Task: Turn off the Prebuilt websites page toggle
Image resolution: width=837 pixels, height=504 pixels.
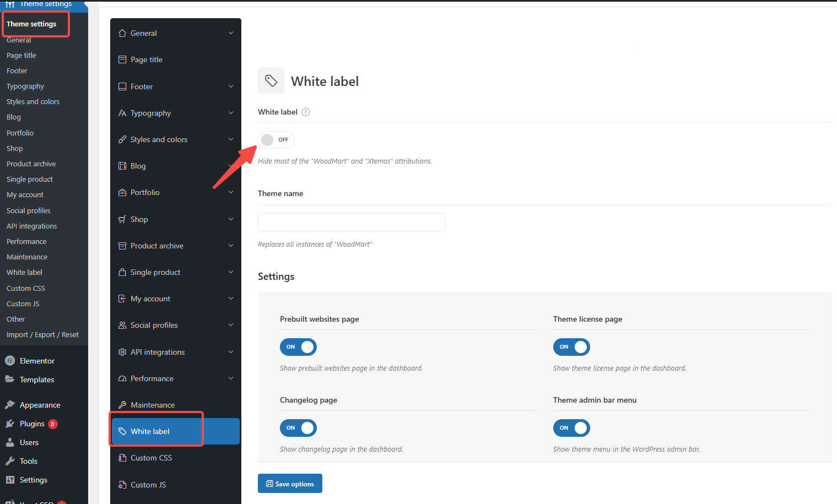Action: pos(298,347)
